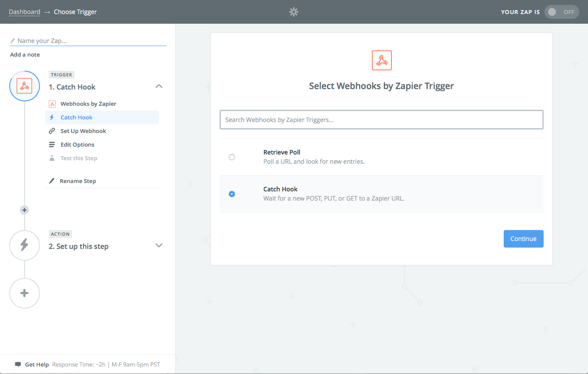This screenshot has width=588, height=374.
Task: Click 'Poll a URL and look for new entries.' text
Action: tap(314, 162)
